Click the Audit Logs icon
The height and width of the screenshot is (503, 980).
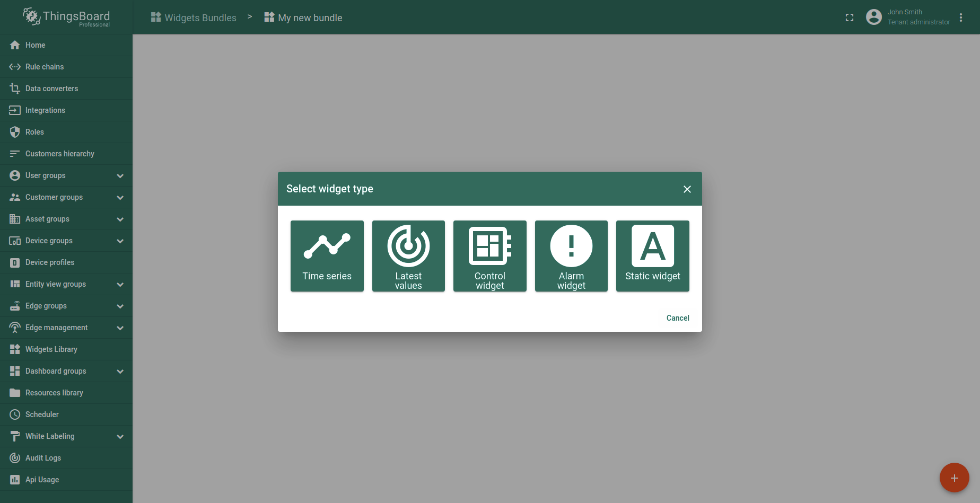[x=15, y=458]
